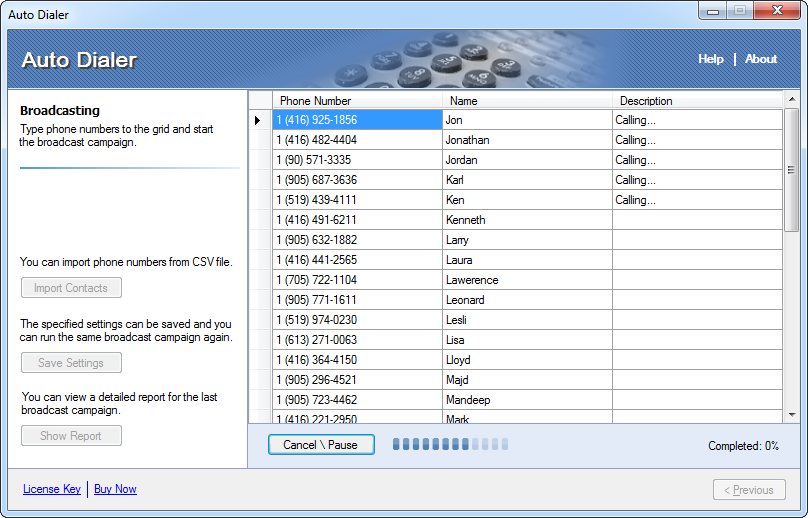Screen dimensions: 808x518
Task: Click the Cancel \ Pause button
Action: click(x=321, y=445)
